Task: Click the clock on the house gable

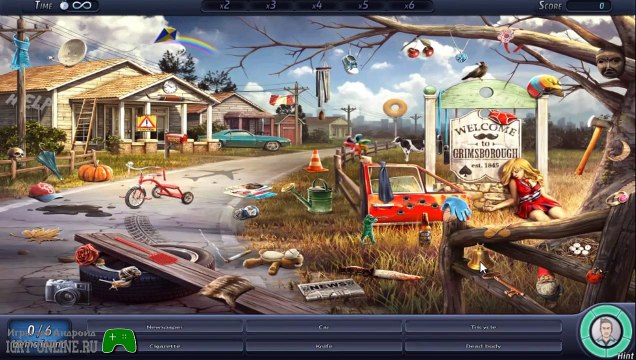Action: tap(170, 86)
